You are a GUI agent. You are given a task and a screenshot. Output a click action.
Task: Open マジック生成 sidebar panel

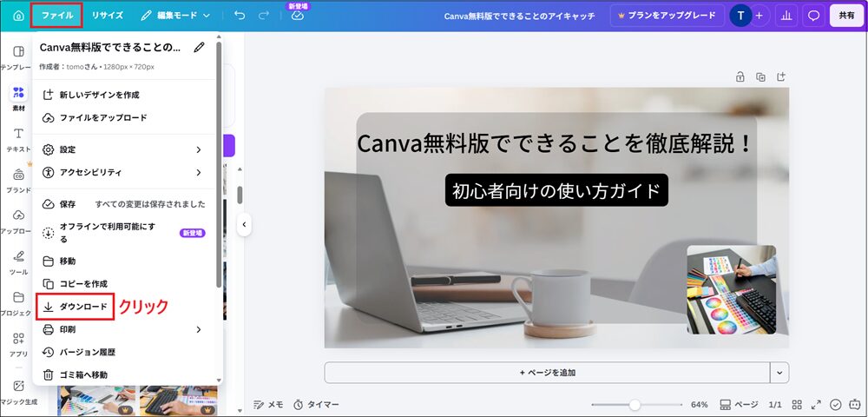point(18,392)
